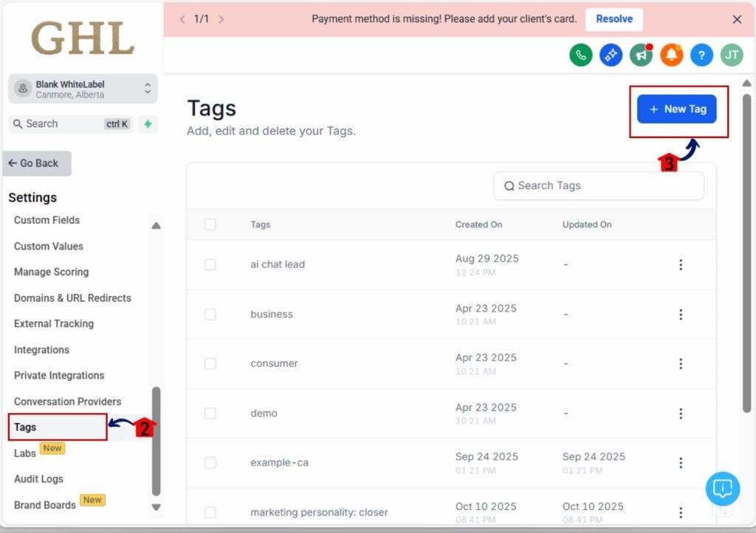Image resolution: width=756 pixels, height=533 pixels.
Task: Click the green lightning quick actions icon
Action: point(148,124)
